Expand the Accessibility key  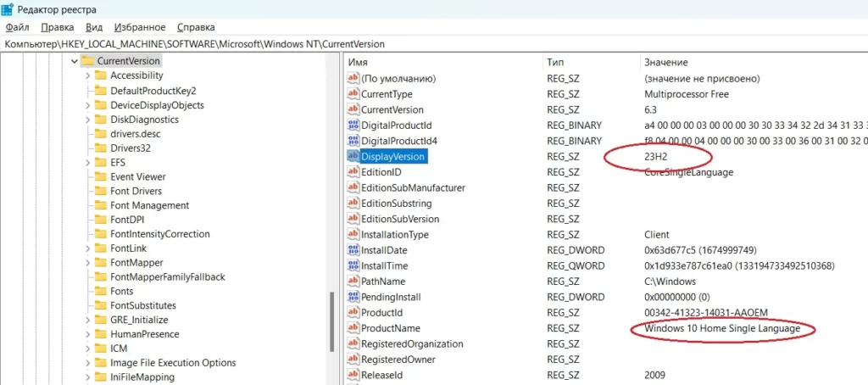click(88, 75)
